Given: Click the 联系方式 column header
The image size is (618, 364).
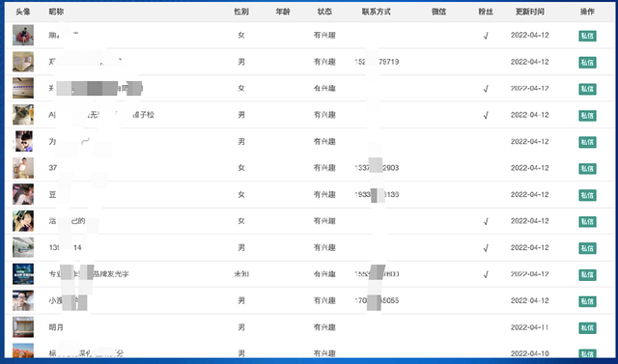Looking at the screenshot, I should pos(376,12).
